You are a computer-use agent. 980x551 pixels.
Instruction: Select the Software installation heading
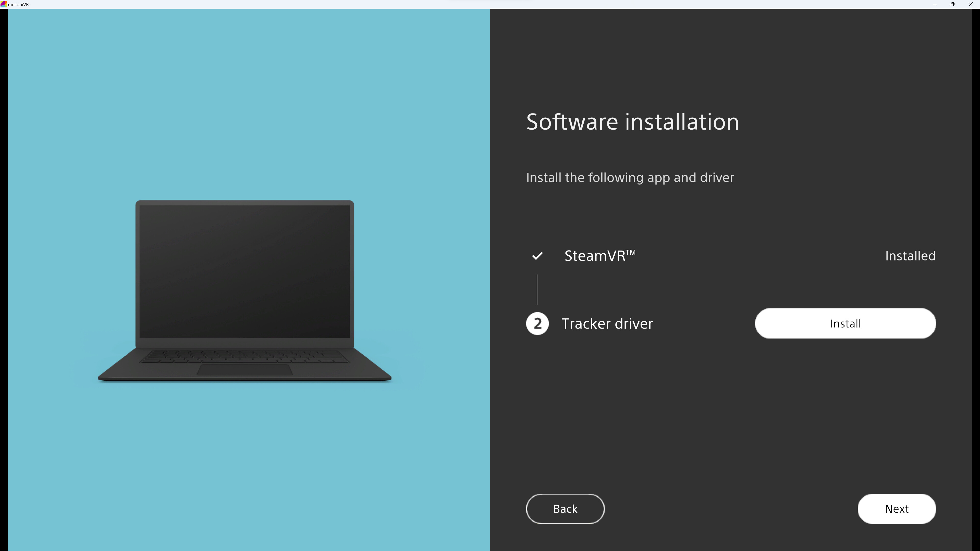[x=633, y=122]
